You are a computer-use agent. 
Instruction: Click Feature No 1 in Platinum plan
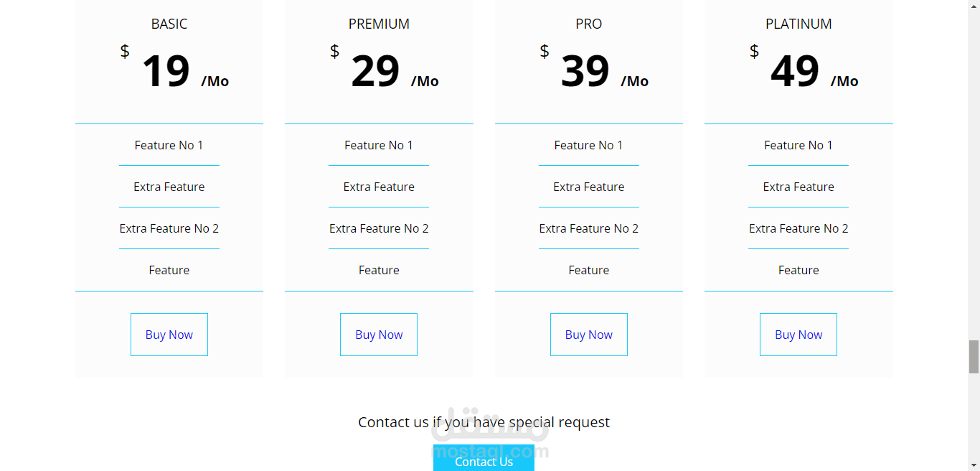tap(798, 145)
